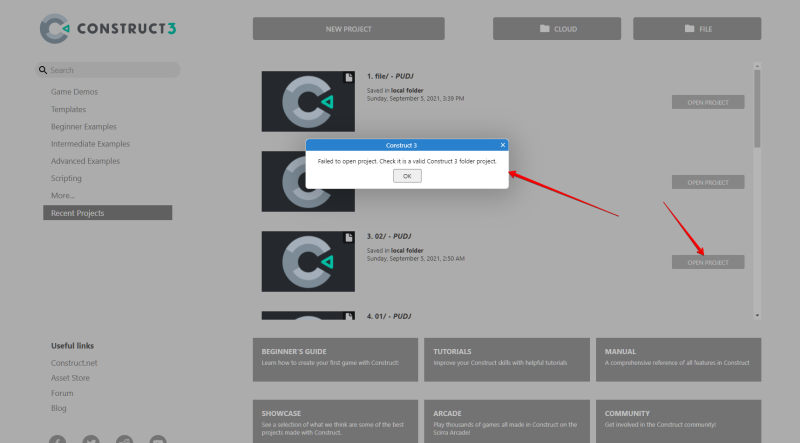Open the Community card
Screen dimensions: 800x443
click(x=679, y=422)
